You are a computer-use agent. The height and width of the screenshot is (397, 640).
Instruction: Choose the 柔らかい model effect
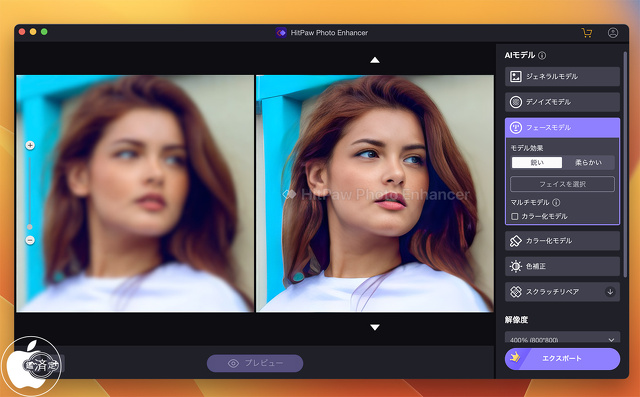coord(588,162)
